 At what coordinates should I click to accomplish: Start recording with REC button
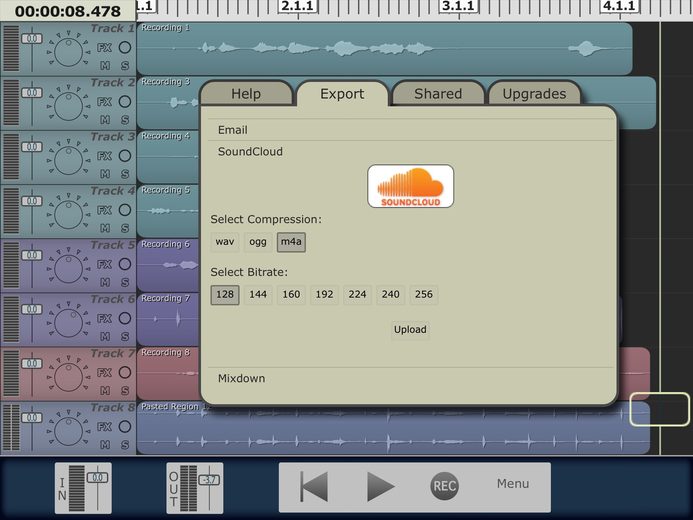[445, 486]
